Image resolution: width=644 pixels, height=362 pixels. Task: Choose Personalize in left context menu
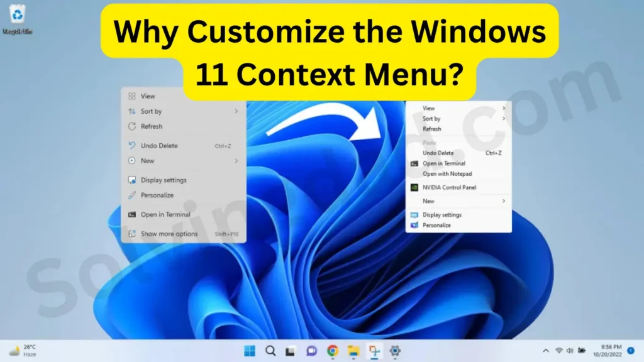point(184,195)
